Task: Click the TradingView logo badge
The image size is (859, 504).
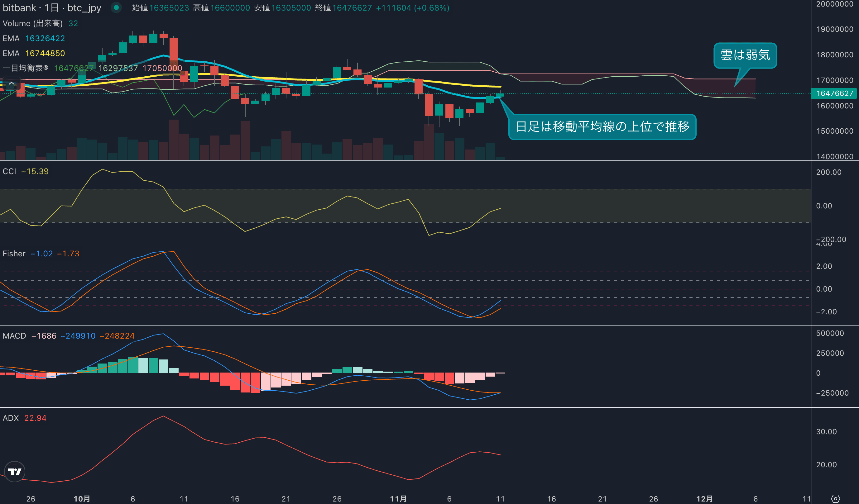Action: tap(14, 472)
